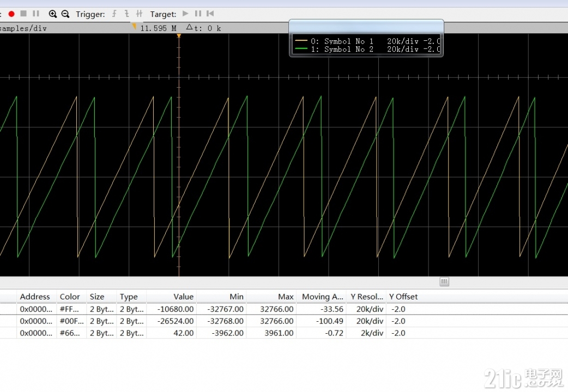Reset target with the skip-to-start icon
The height and width of the screenshot is (392, 568).
point(210,14)
